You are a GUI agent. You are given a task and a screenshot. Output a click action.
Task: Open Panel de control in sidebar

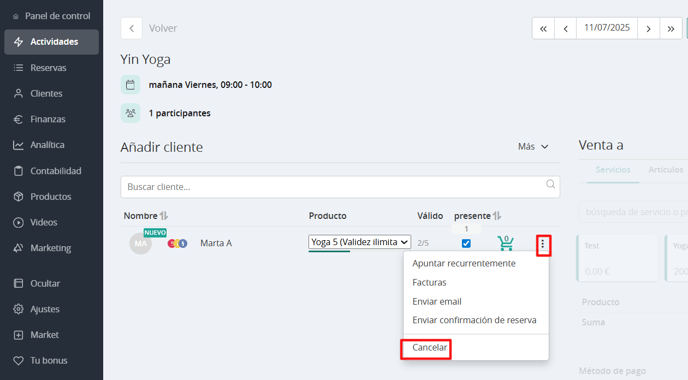click(x=52, y=16)
